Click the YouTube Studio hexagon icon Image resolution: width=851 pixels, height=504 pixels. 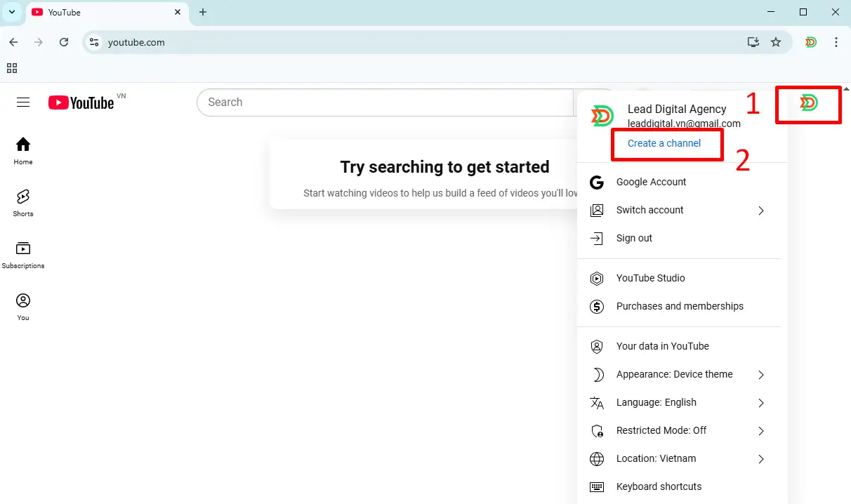pos(597,278)
